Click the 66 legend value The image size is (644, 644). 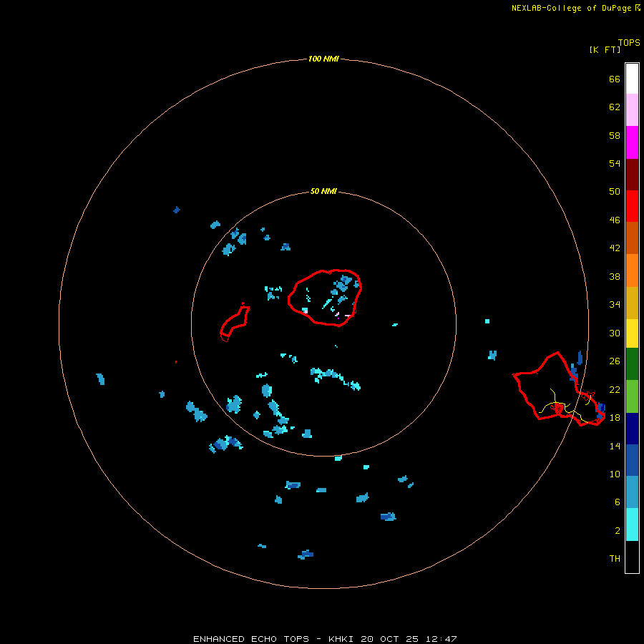(615, 79)
